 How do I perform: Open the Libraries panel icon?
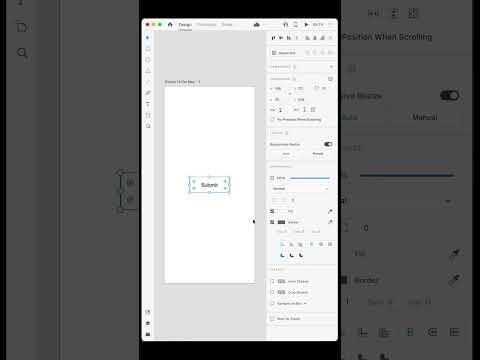[x=148, y=312]
